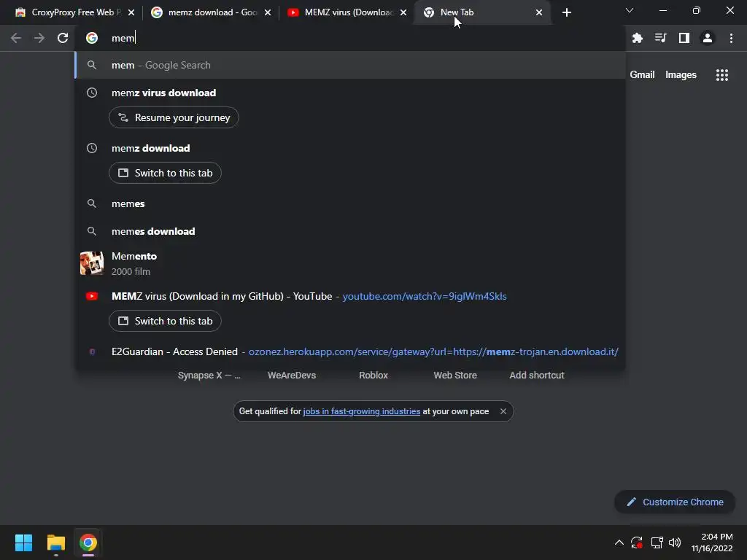Select E2Guardian Access Denied suggestion
Viewport: 747px width, 560px height.
point(350,352)
